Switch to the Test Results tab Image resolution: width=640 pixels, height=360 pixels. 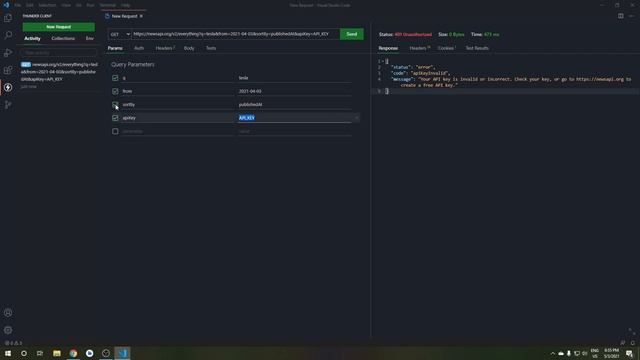coord(477,48)
